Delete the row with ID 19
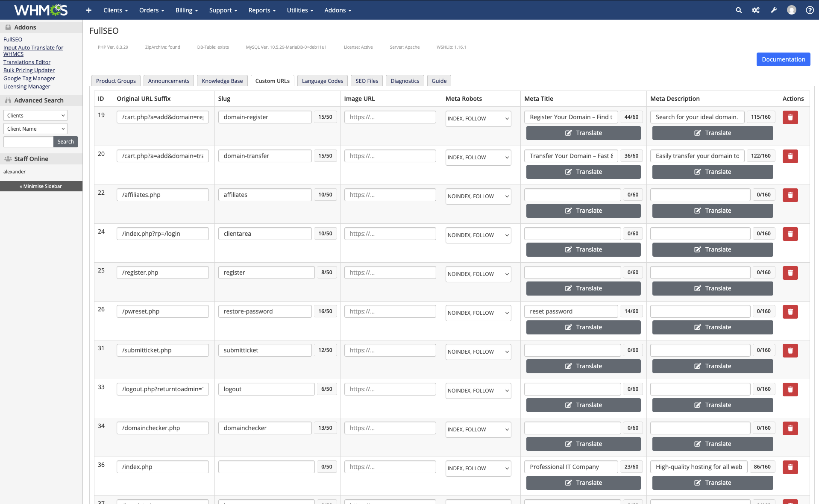The height and width of the screenshot is (504, 819). (790, 117)
